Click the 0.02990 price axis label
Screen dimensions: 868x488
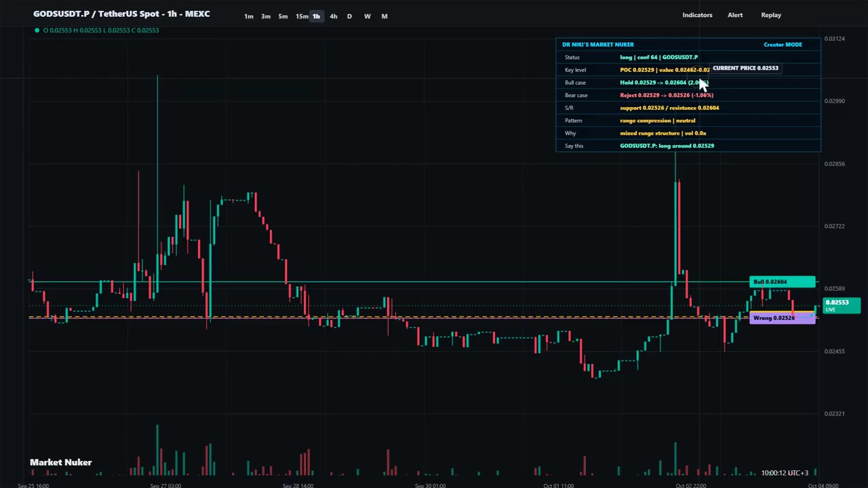point(835,101)
